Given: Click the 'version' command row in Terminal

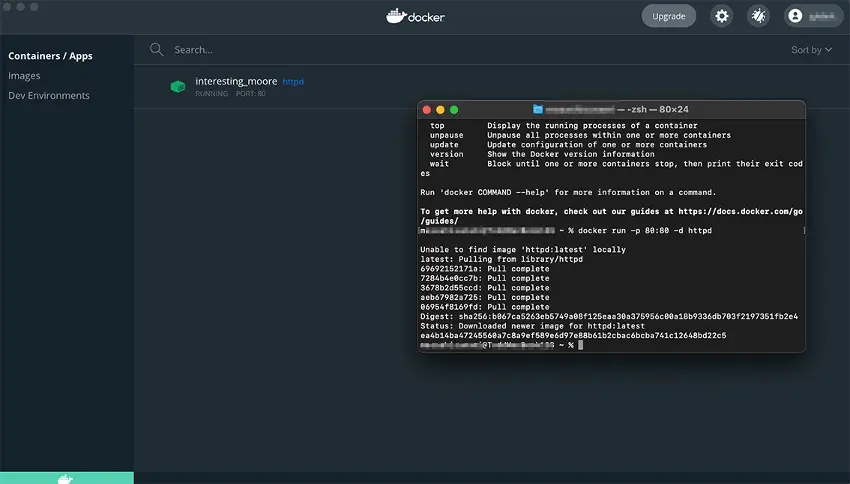Looking at the screenshot, I should (x=542, y=154).
